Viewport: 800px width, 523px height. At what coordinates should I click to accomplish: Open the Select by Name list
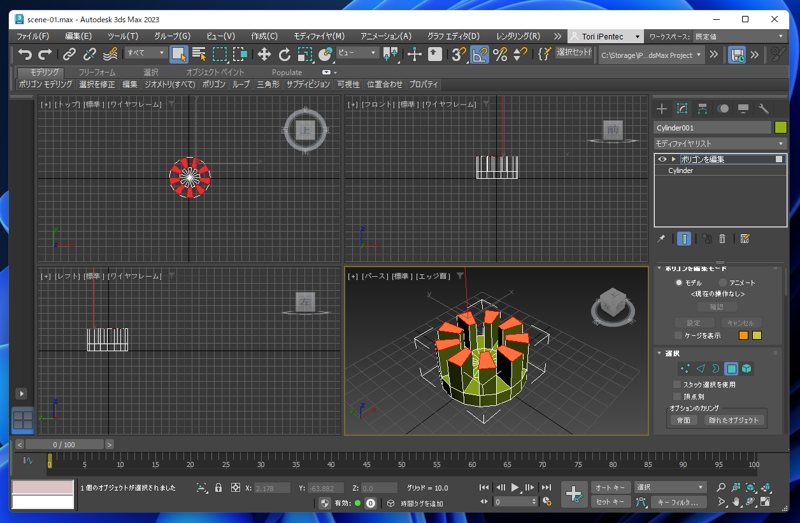click(199, 54)
